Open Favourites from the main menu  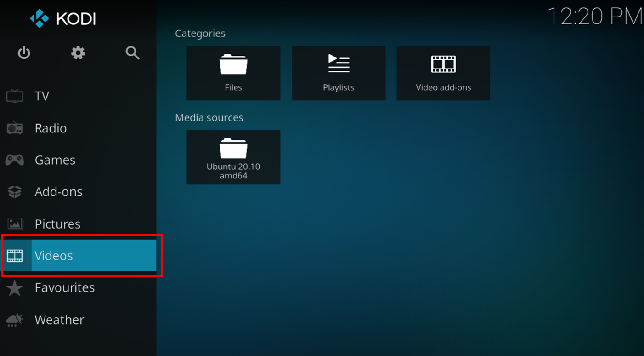78,288
